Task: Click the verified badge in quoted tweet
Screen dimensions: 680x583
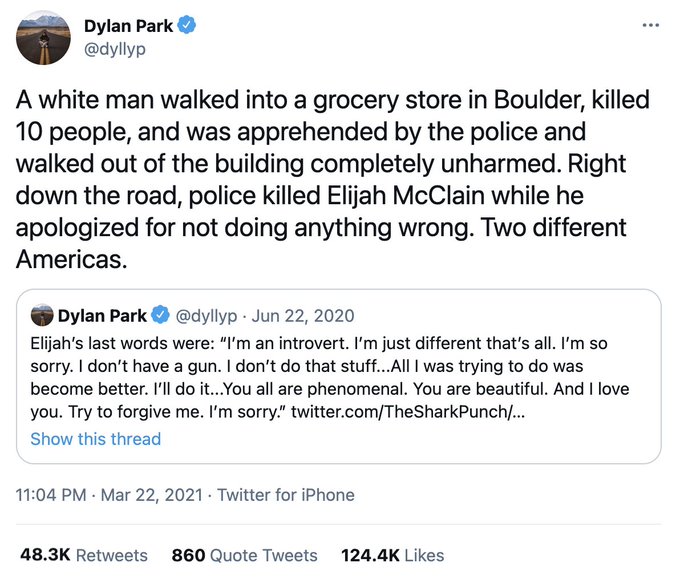Action: click(159, 317)
